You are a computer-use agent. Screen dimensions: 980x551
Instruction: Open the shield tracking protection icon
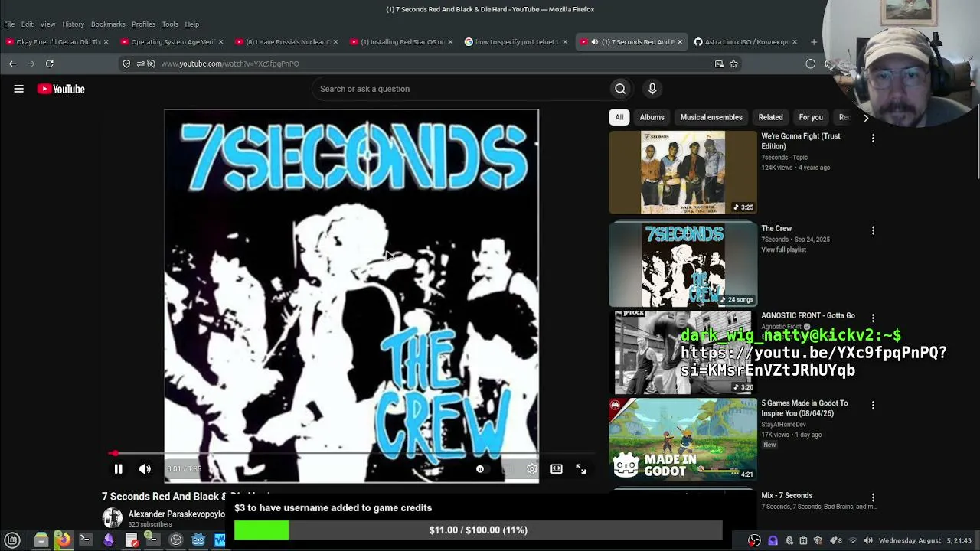[x=126, y=64]
